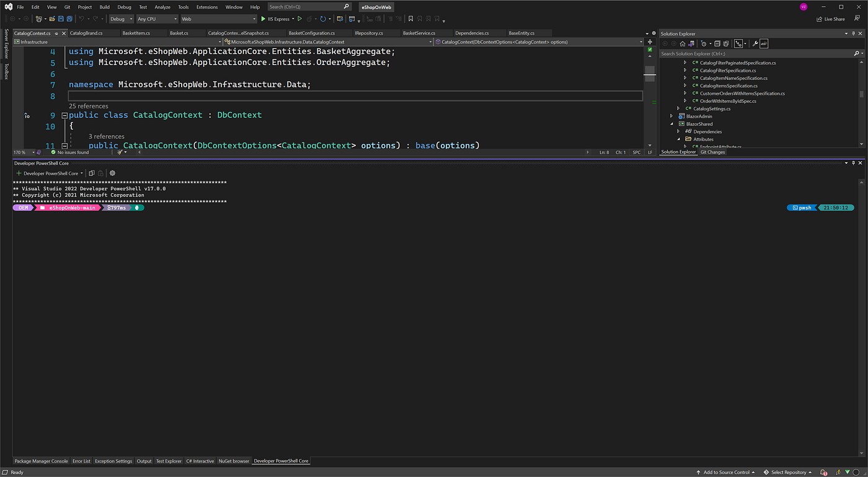Open the 170% editor zoom selector
Viewport: 868px width, 477px height.
click(22, 152)
